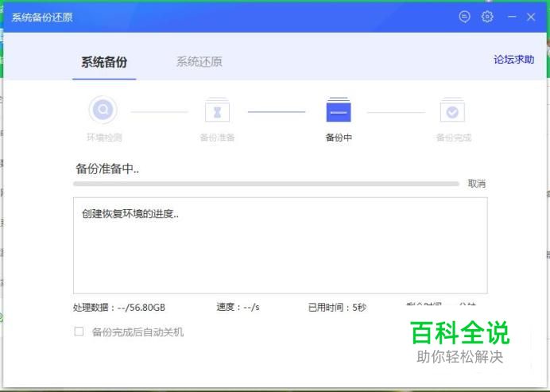Enable 备份完成后自动关机 checkbox
The height and width of the screenshot is (392, 550).
[x=79, y=332]
